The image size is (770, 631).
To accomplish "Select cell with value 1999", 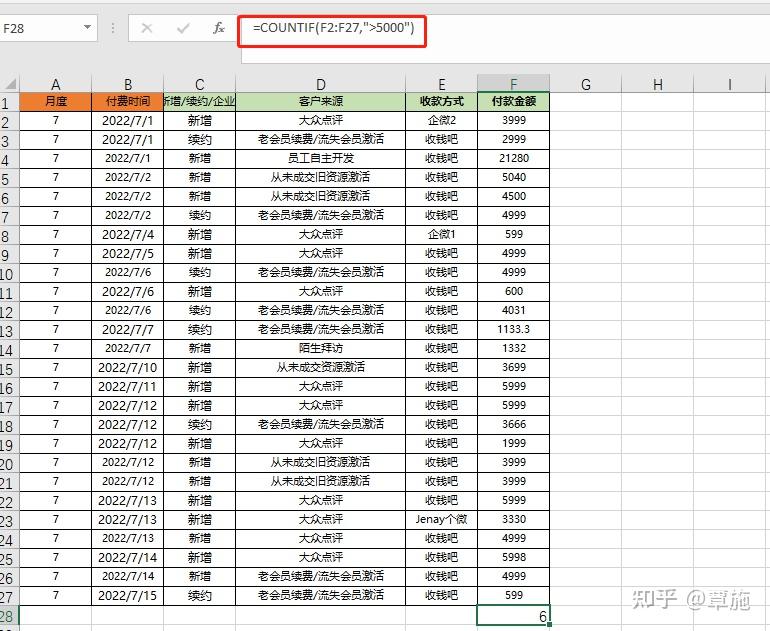I will click(x=514, y=443).
